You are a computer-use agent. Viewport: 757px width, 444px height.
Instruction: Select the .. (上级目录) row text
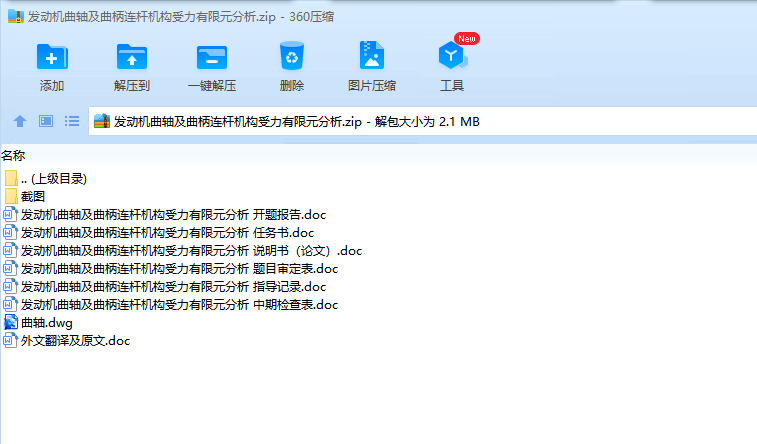coord(54,179)
